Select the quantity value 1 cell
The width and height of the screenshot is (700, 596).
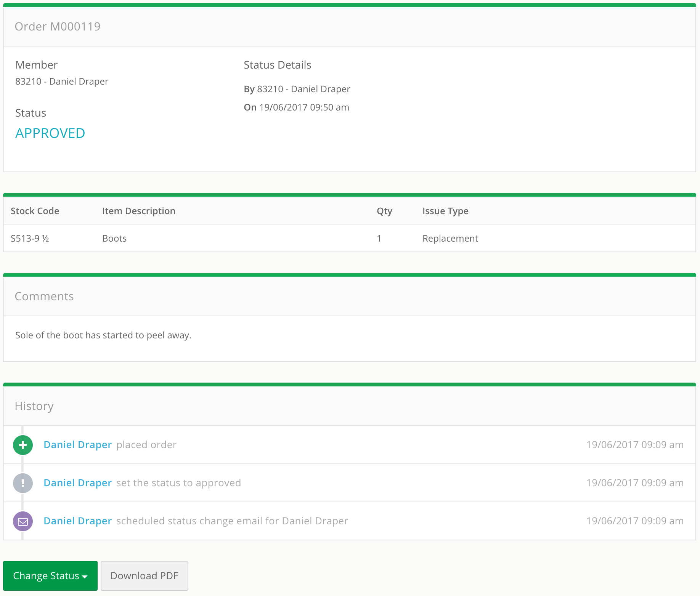click(x=379, y=239)
